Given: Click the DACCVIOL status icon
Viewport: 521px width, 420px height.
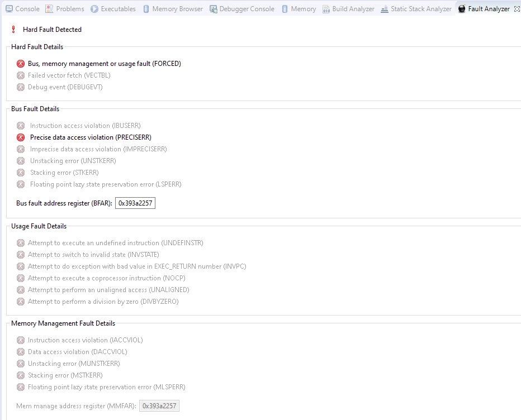Looking at the screenshot, I should 21,352.
